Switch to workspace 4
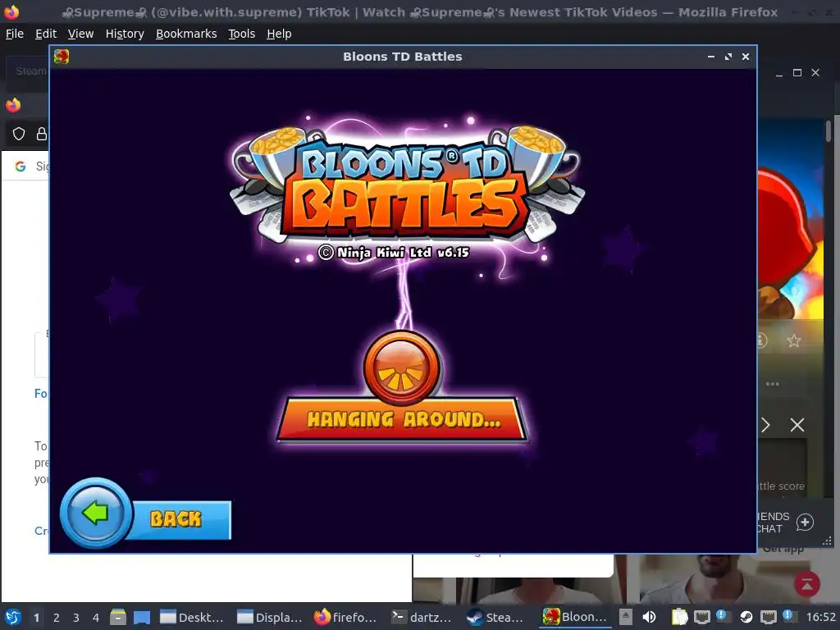This screenshot has width=840, height=630. 96,618
